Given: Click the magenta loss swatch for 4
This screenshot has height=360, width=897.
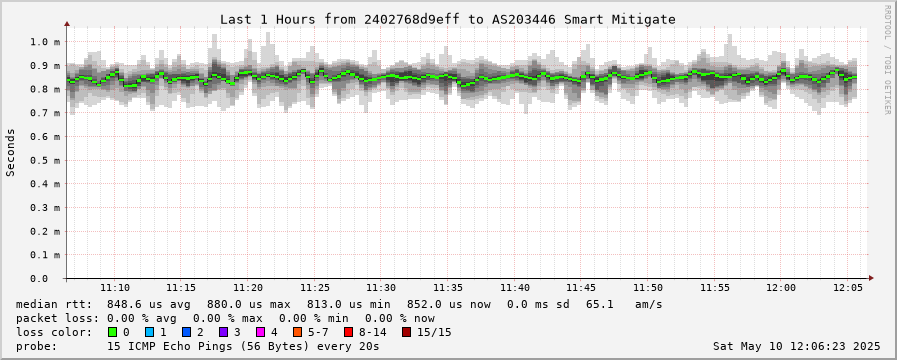Looking at the screenshot, I should [260, 332].
